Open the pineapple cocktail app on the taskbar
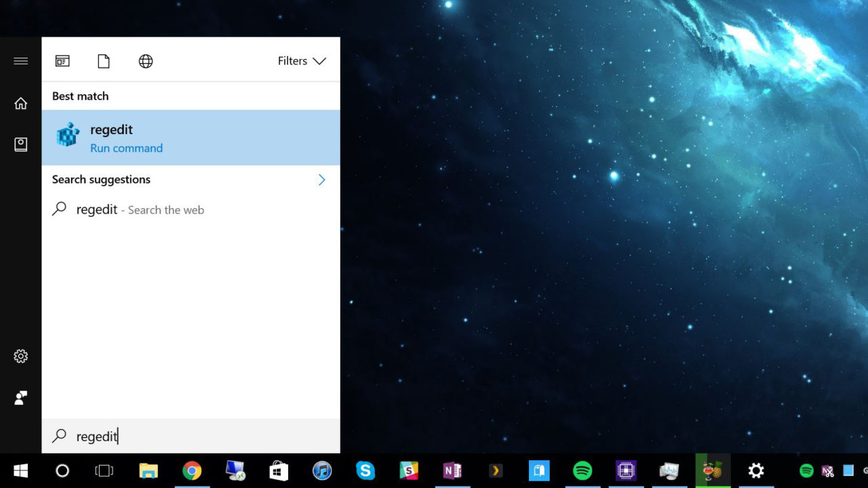Image resolution: width=868 pixels, height=488 pixels. [713, 470]
